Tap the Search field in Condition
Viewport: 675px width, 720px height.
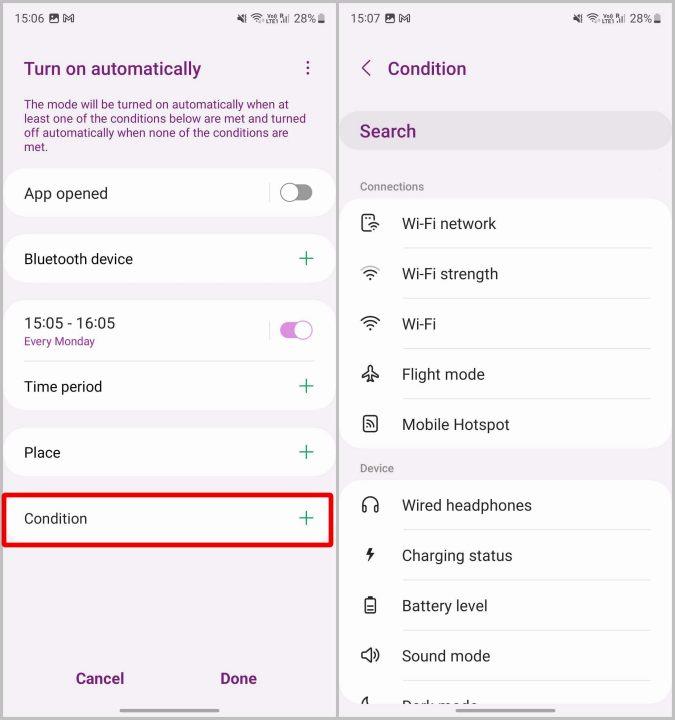click(505, 131)
